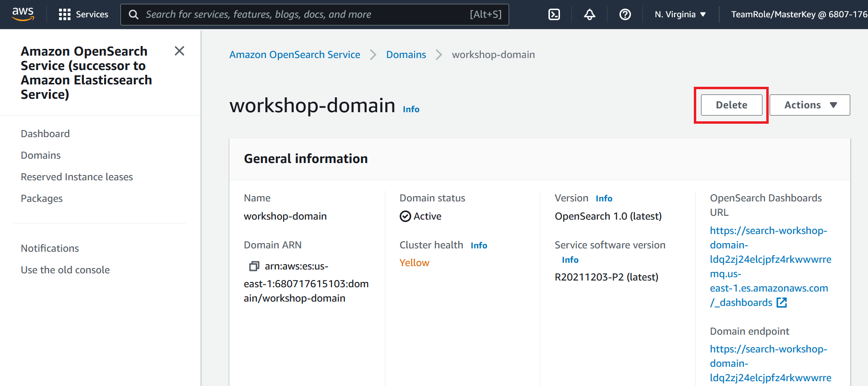Click the AWS logo home icon
The width and height of the screenshot is (868, 386).
[23, 14]
